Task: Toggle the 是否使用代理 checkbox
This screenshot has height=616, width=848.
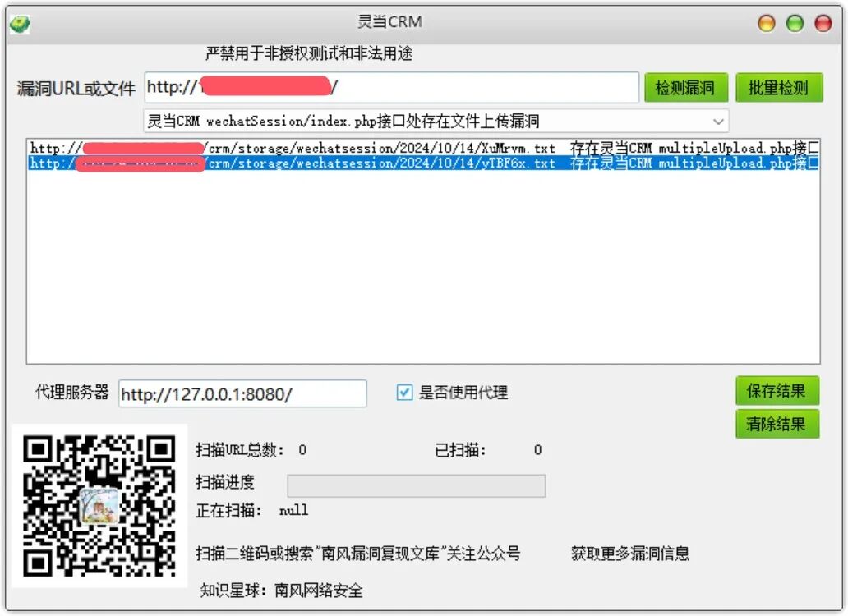Action: [x=404, y=393]
